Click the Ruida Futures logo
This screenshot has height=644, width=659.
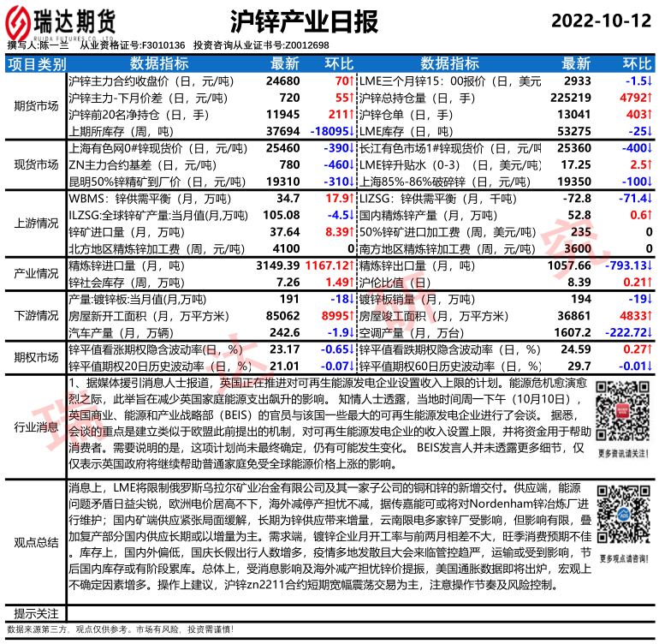click(x=62, y=22)
